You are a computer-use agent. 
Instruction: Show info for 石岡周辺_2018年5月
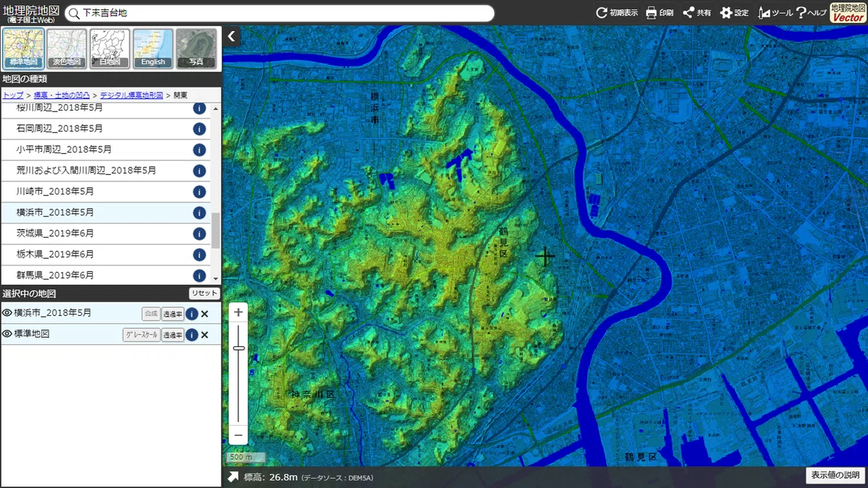[x=200, y=129]
